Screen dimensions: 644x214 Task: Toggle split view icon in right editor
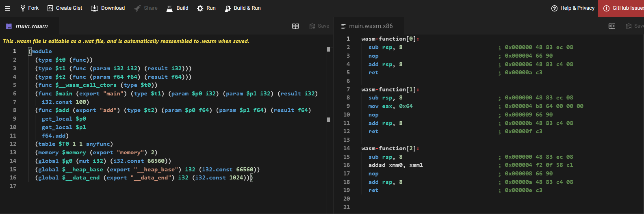coord(611,26)
